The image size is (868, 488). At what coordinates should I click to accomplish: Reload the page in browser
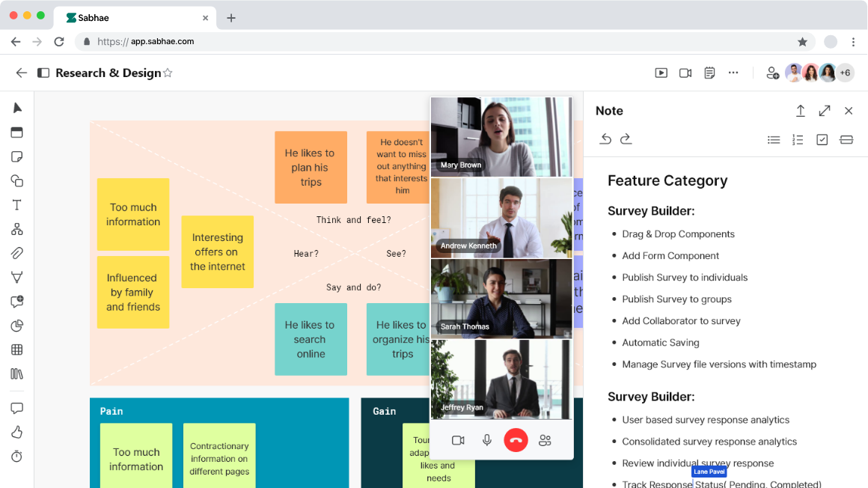59,42
